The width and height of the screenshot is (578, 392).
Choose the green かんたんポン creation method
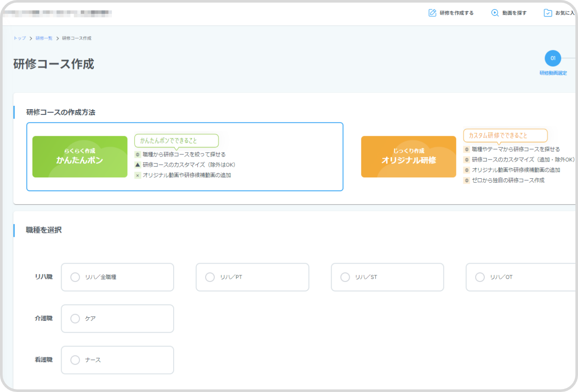tap(80, 157)
